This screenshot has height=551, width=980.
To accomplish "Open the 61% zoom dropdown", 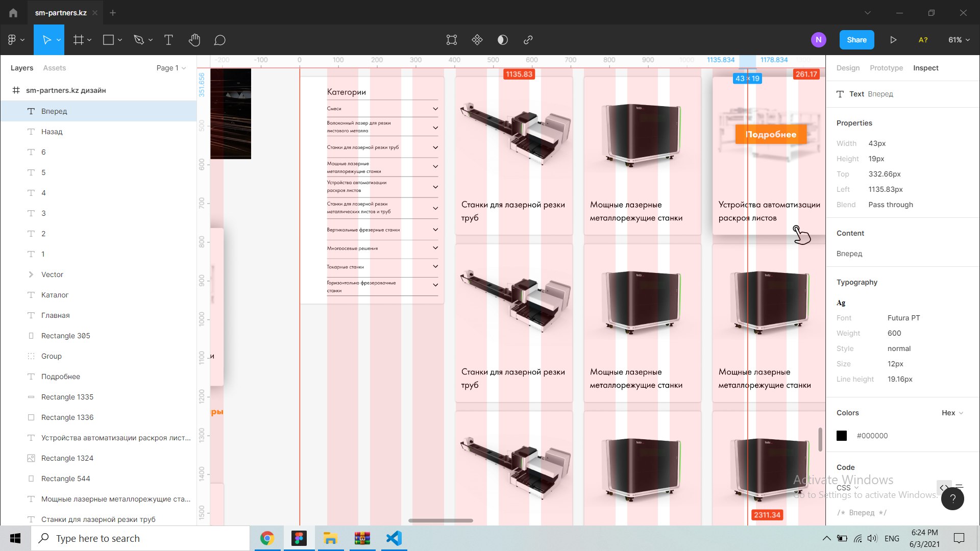I will click(x=959, y=40).
